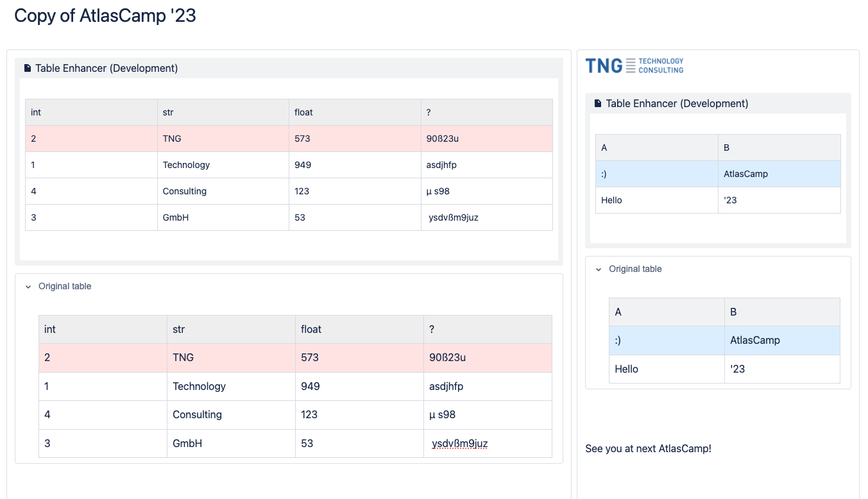
Task: Collapse the right Original table section using its chevron
Action: point(599,269)
